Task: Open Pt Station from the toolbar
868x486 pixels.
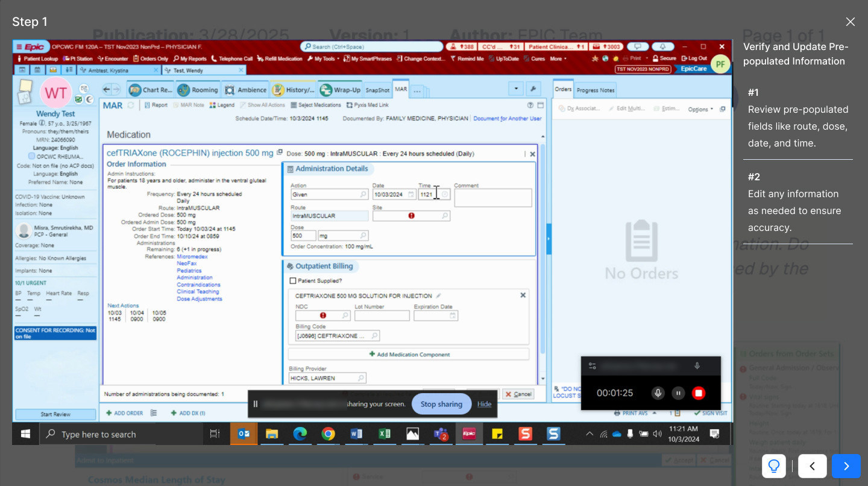Action: point(78,58)
